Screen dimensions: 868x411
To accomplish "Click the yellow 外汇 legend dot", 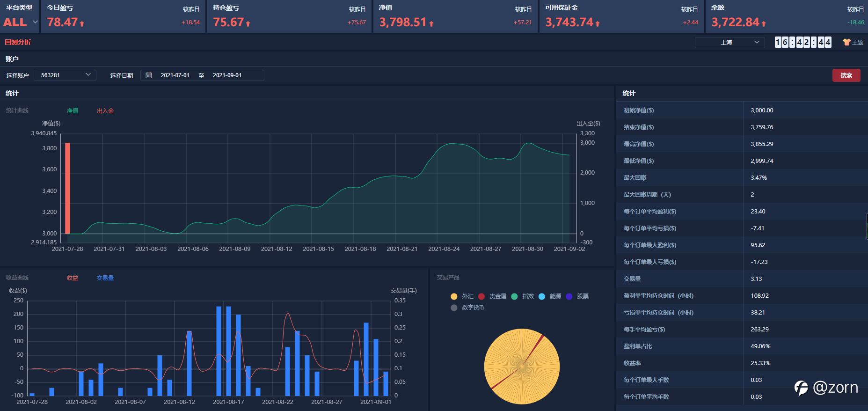I will click(454, 296).
